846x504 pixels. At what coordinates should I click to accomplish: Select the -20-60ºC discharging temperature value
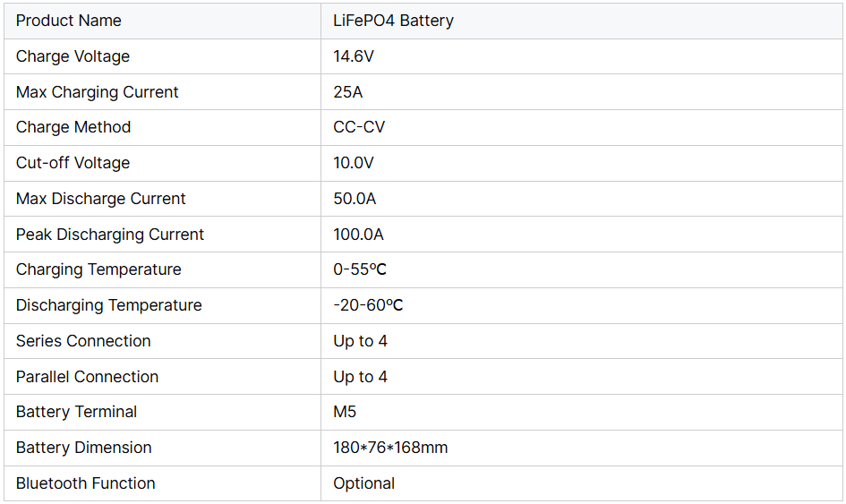click(x=368, y=305)
